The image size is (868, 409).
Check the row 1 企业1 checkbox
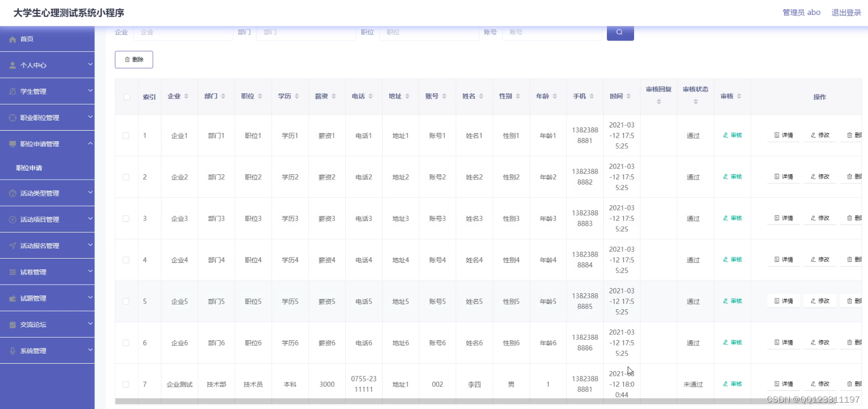tap(126, 136)
